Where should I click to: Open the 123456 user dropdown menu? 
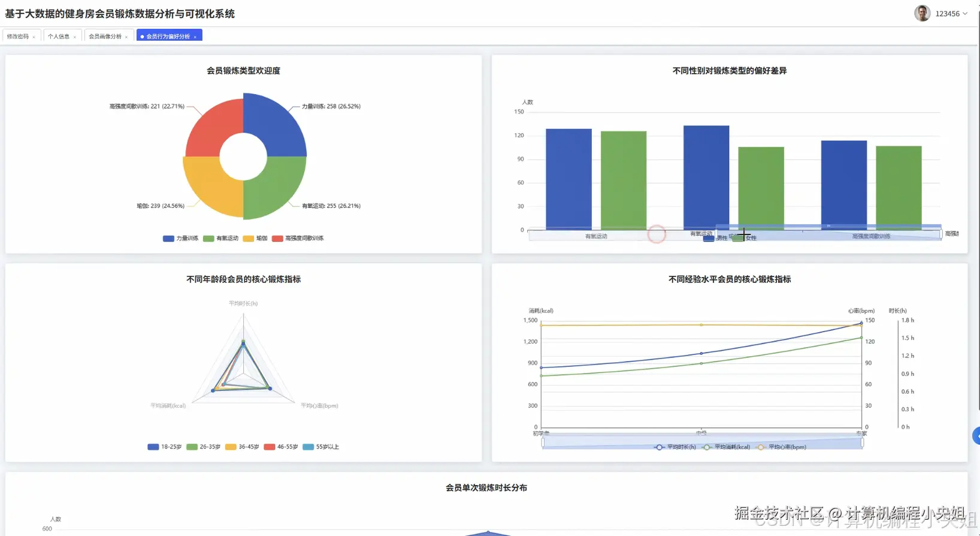coord(951,14)
